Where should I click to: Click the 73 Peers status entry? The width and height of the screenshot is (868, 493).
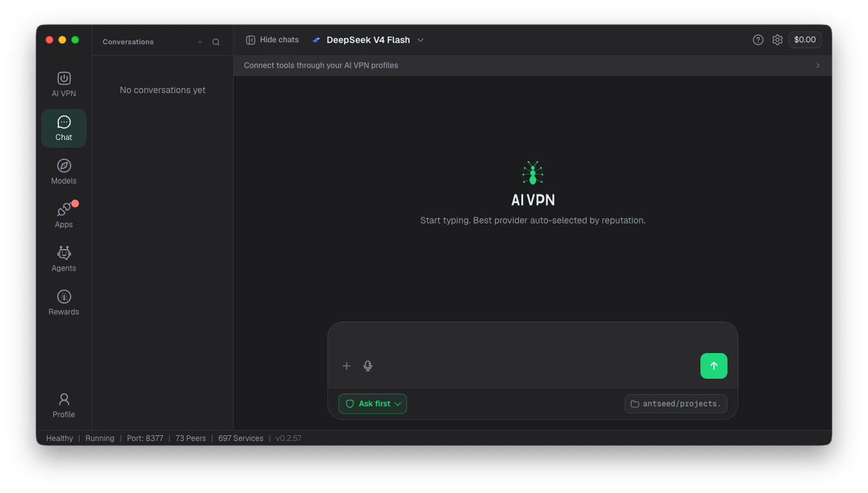coord(191,438)
